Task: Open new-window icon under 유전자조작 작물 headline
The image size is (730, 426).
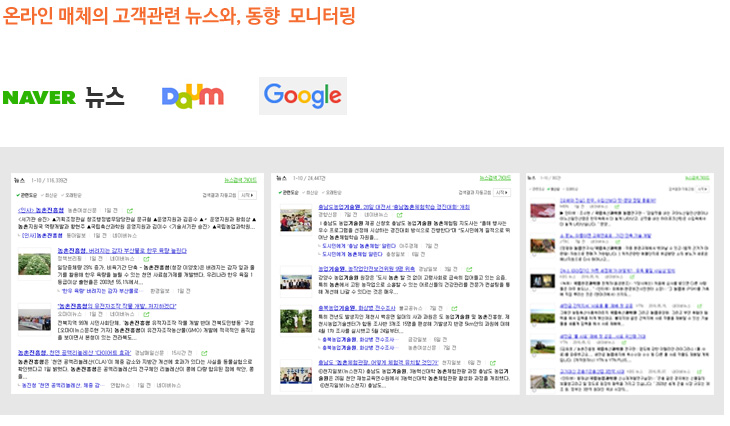Action: click(x=146, y=314)
